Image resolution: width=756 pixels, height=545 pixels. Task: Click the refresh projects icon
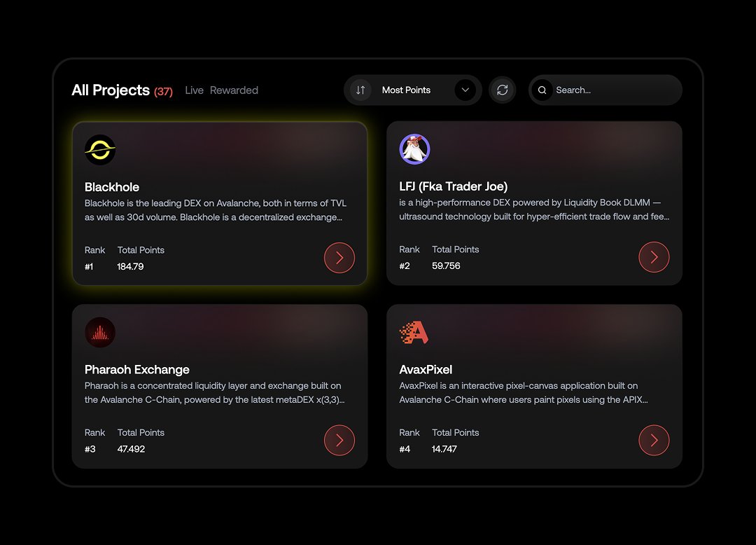coord(503,90)
